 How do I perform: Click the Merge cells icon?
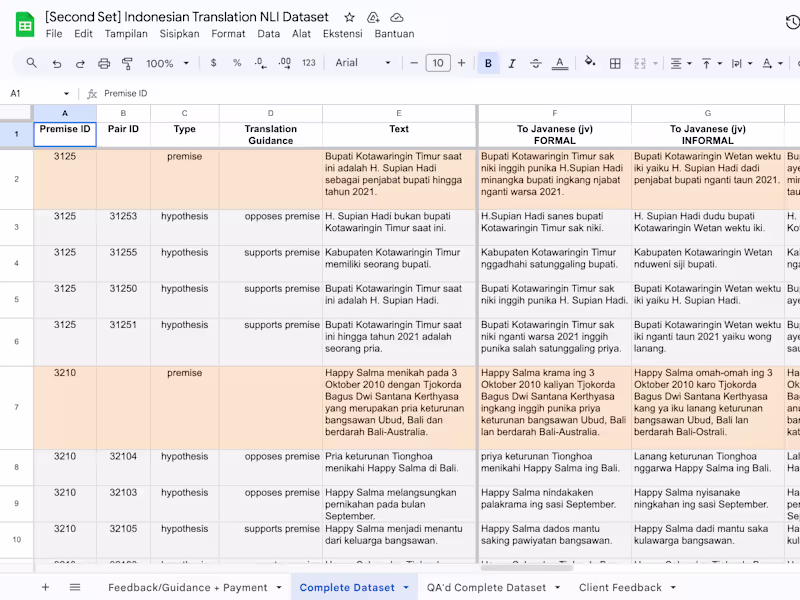point(640,63)
